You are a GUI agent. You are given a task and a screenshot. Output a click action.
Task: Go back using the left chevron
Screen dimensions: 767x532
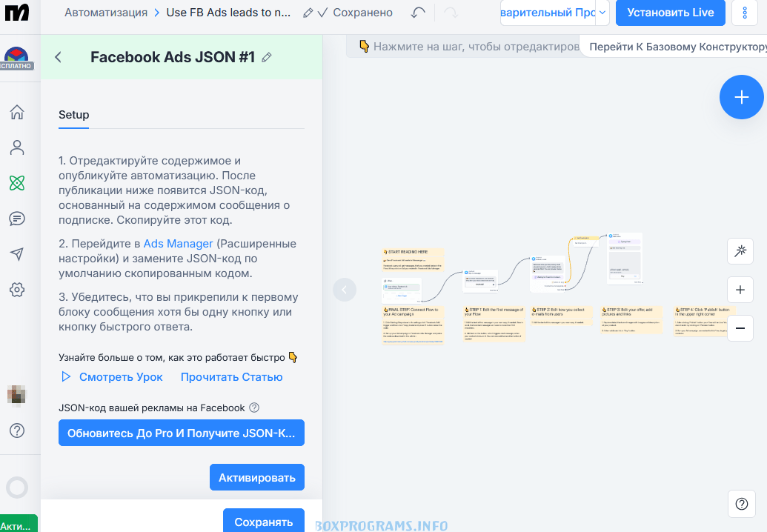coord(59,57)
